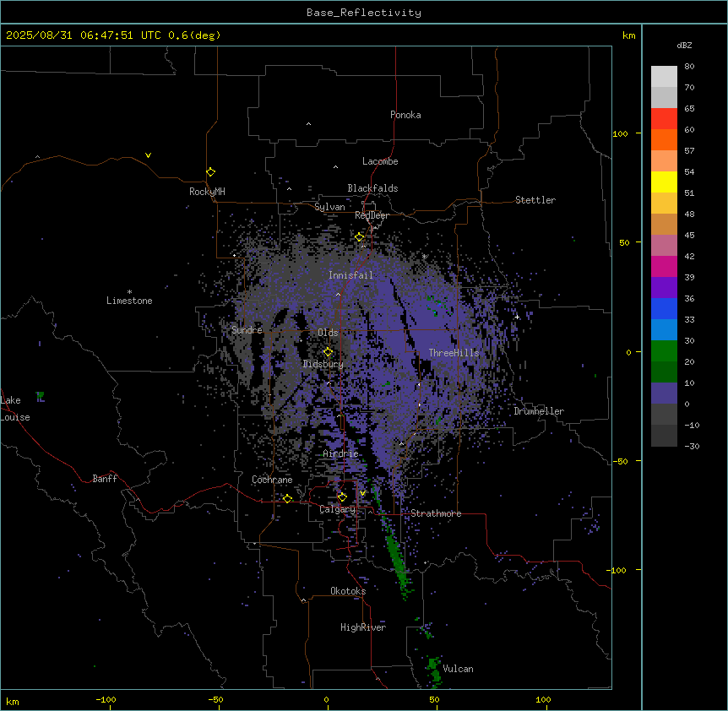The image size is (728, 711).
Task: Click the Didsbury label
Action: click(323, 364)
